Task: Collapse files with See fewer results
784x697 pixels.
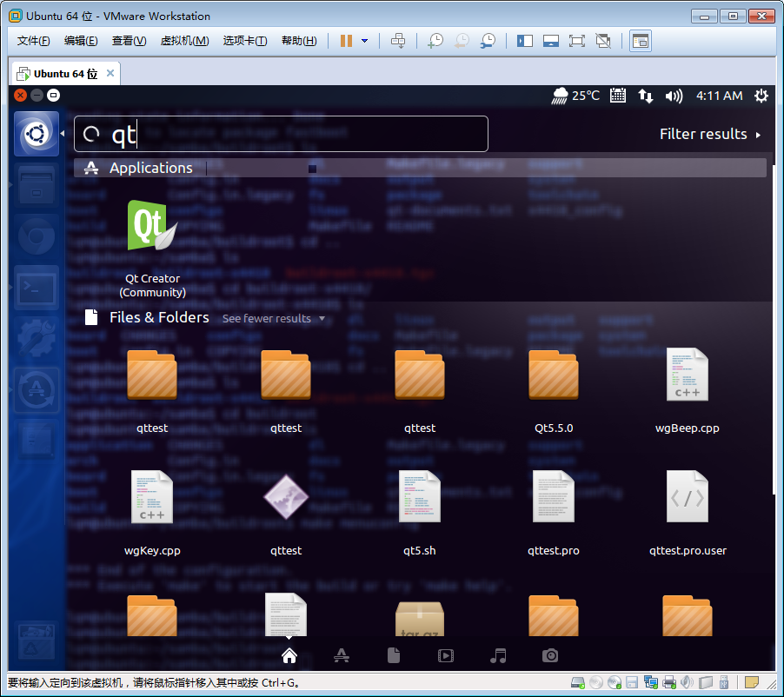Action: coord(273,318)
